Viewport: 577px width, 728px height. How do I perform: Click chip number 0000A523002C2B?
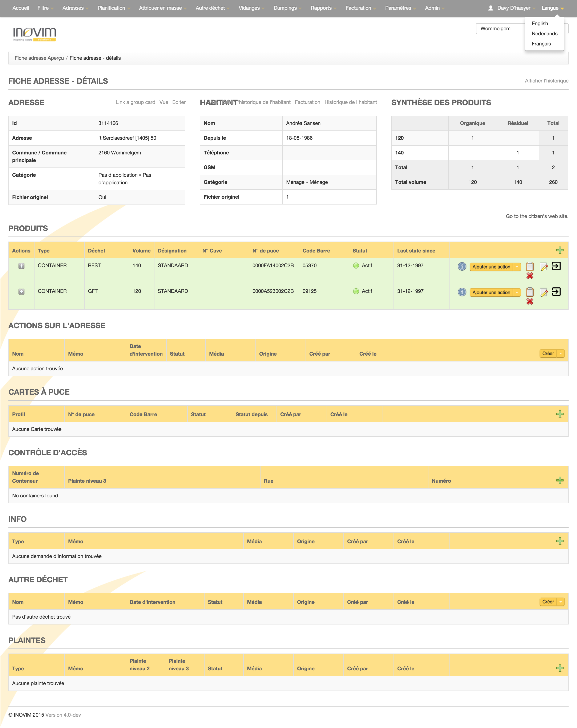point(273,291)
